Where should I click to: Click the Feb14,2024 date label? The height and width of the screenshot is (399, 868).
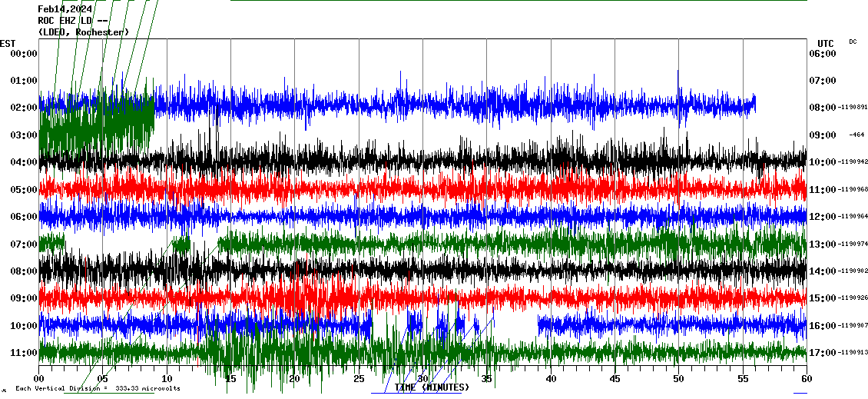65,9
